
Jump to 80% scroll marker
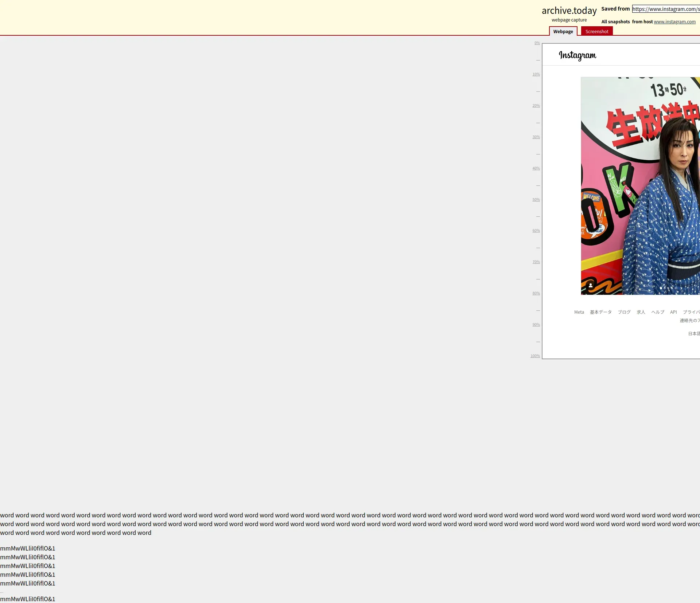point(536,293)
